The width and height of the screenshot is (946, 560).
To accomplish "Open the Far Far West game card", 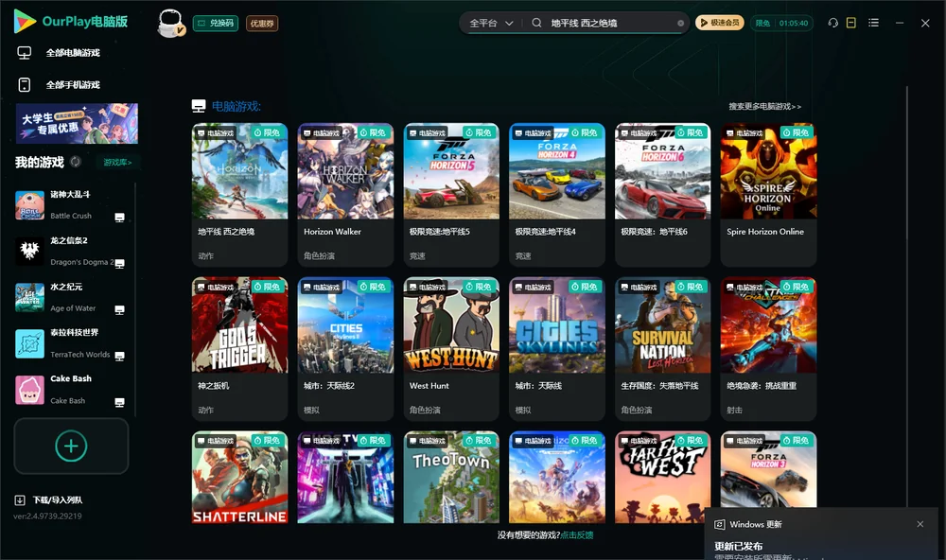I will pyautogui.click(x=662, y=477).
